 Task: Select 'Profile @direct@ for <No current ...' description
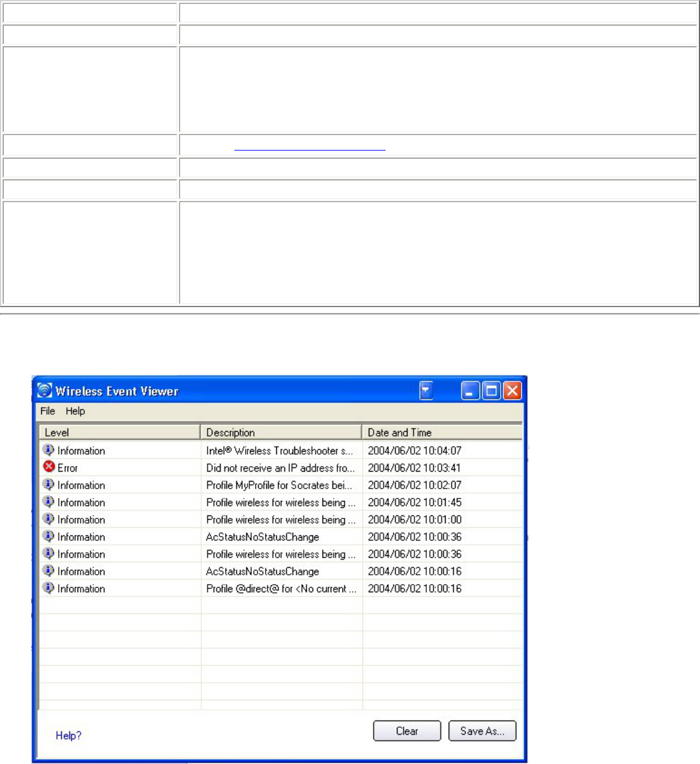pos(281,588)
